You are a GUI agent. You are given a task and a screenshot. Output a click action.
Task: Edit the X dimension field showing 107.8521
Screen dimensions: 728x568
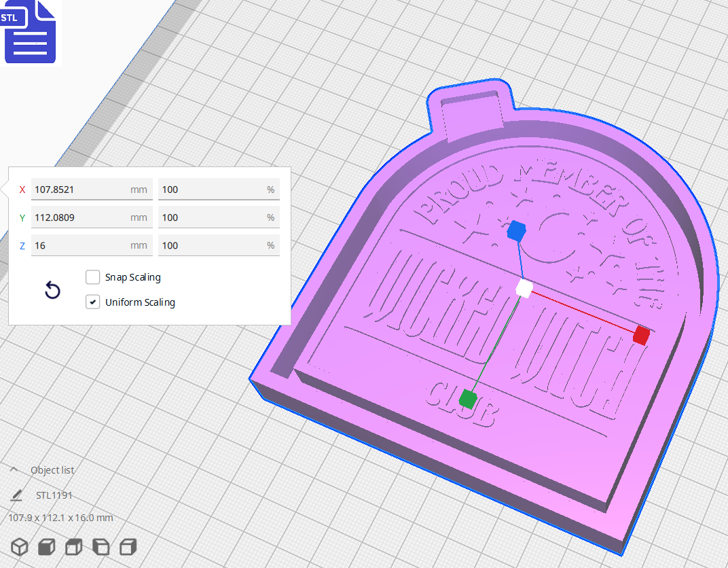point(92,189)
